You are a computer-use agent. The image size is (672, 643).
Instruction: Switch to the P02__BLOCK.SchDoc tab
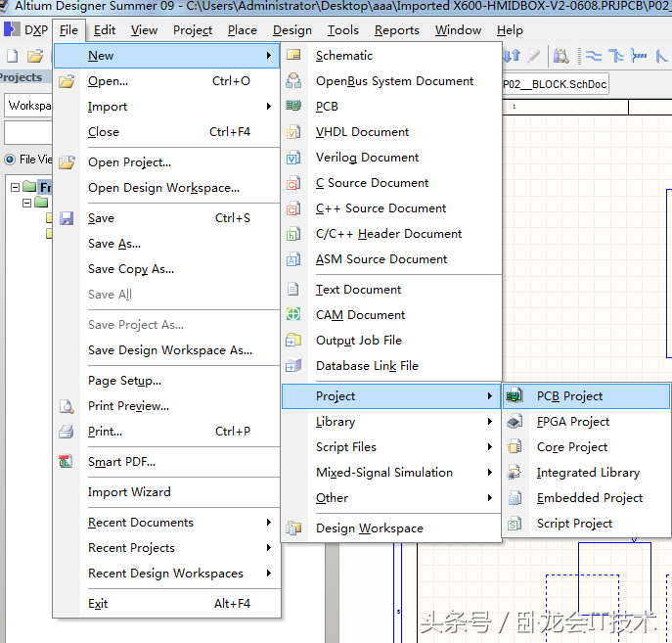point(555,84)
